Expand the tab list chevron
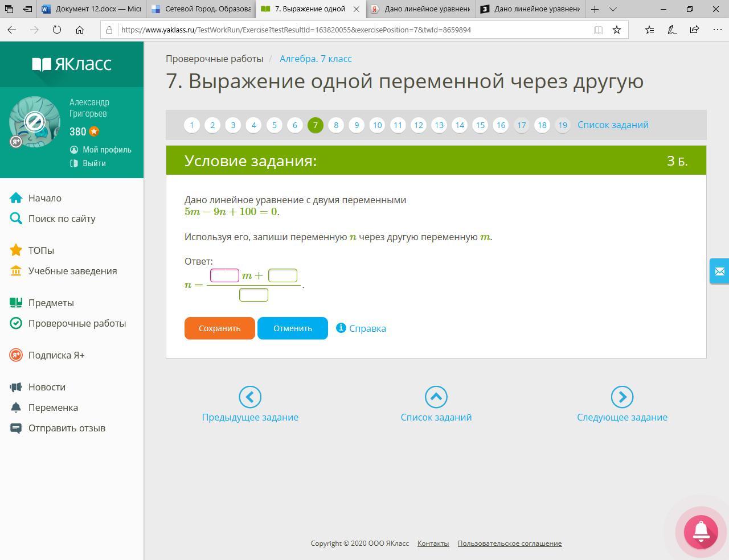The image size is (729, 560). (613, 9)
